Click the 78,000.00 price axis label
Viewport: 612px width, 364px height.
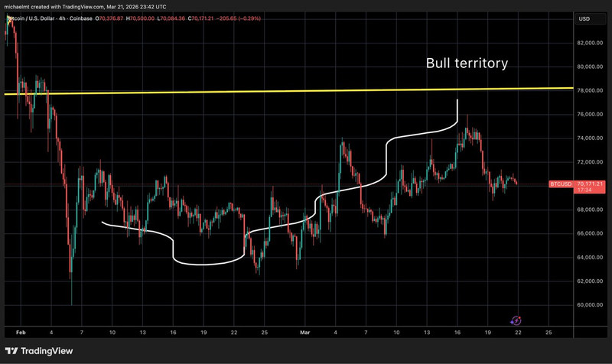click(591, 91)
